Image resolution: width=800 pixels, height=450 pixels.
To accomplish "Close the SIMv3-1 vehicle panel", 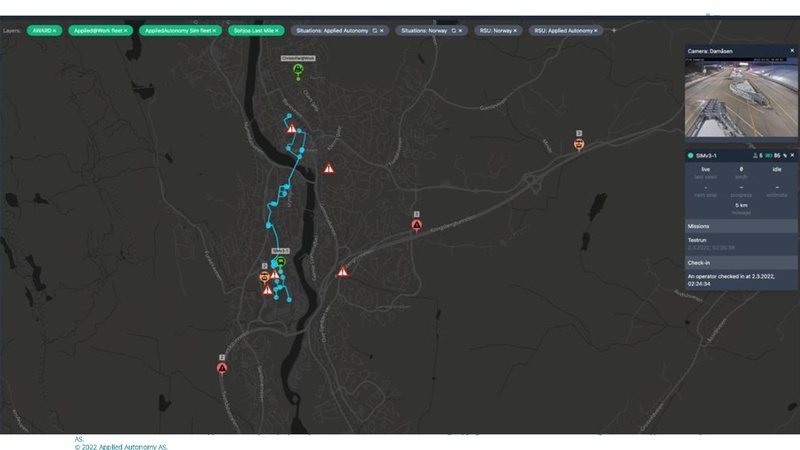I will (793, 156).
